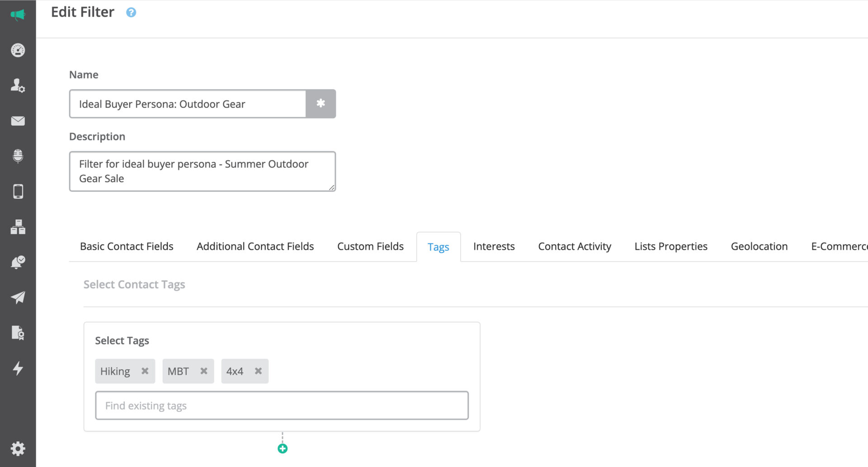Open the Campaigns megaphone icon in sidebar

18,14
